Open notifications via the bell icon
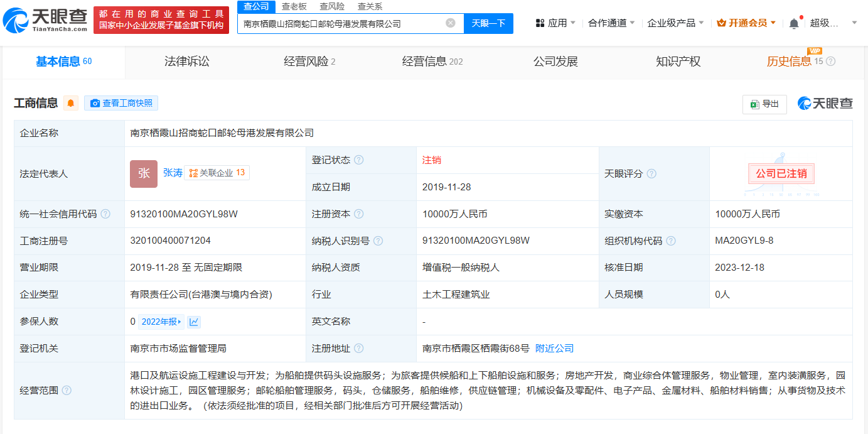This screenshot has width=868, height=434. [794, 23]
